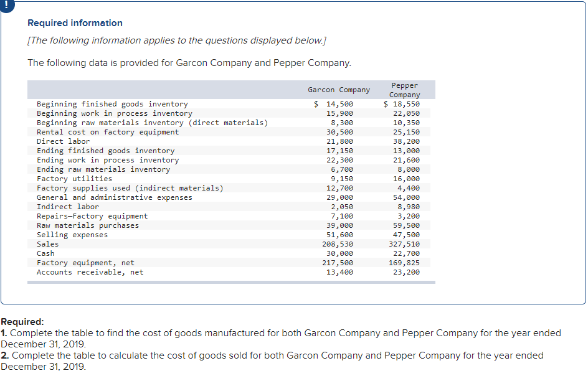Select the 'Garcon Company' column header
This screenshot has width=588, height=386.
coord(339,90)
